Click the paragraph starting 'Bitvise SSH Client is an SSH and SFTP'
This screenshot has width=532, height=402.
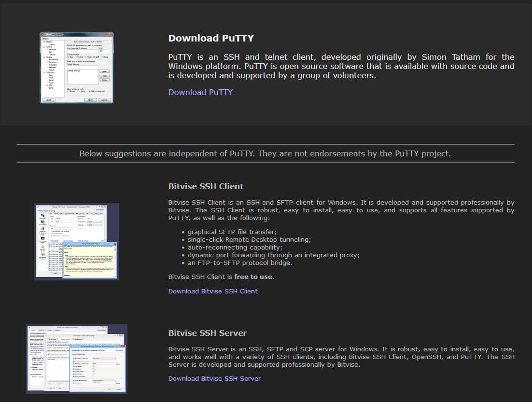click(x=341, y=210)
